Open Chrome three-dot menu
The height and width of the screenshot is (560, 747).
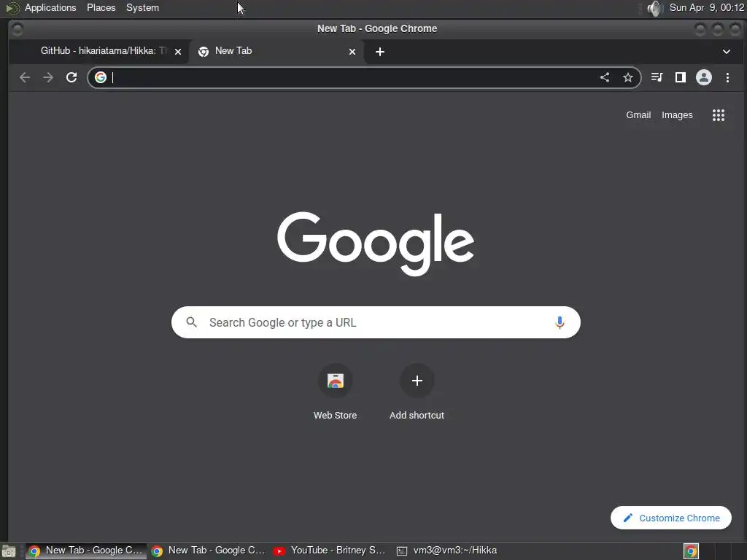727,77
